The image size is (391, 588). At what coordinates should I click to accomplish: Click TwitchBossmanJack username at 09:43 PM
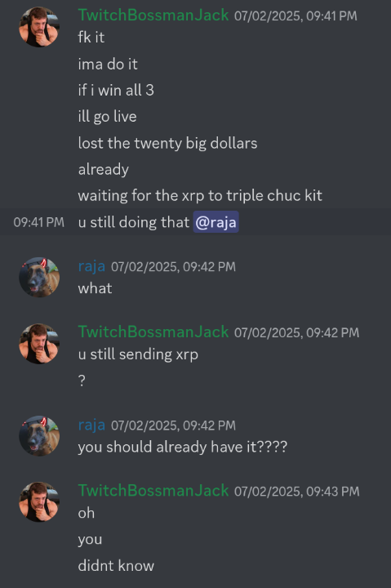coord(153,491)
